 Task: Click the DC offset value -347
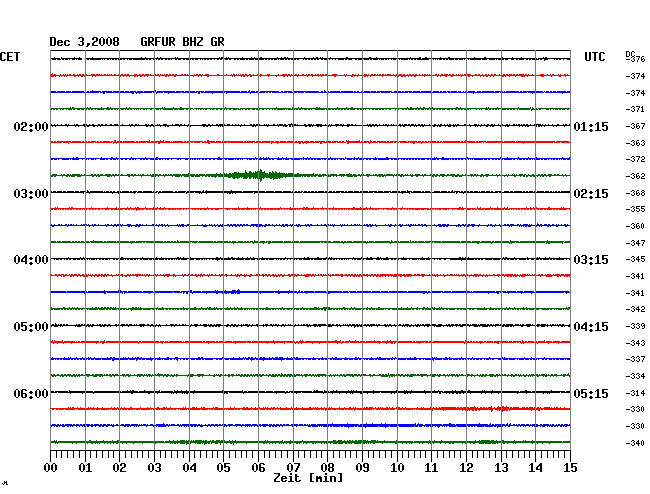click(x=635, y=243)
